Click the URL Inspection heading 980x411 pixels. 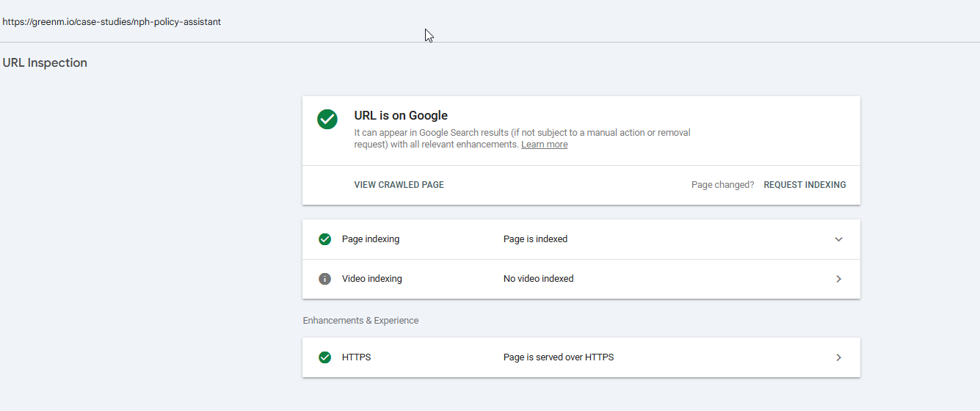click(45, 63)
